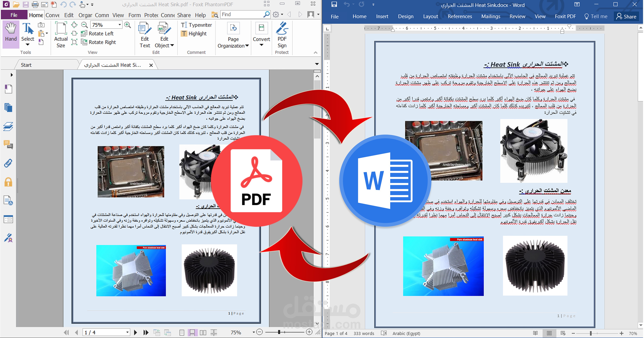Click Rotate Right in Foxit ribbon

99,42
